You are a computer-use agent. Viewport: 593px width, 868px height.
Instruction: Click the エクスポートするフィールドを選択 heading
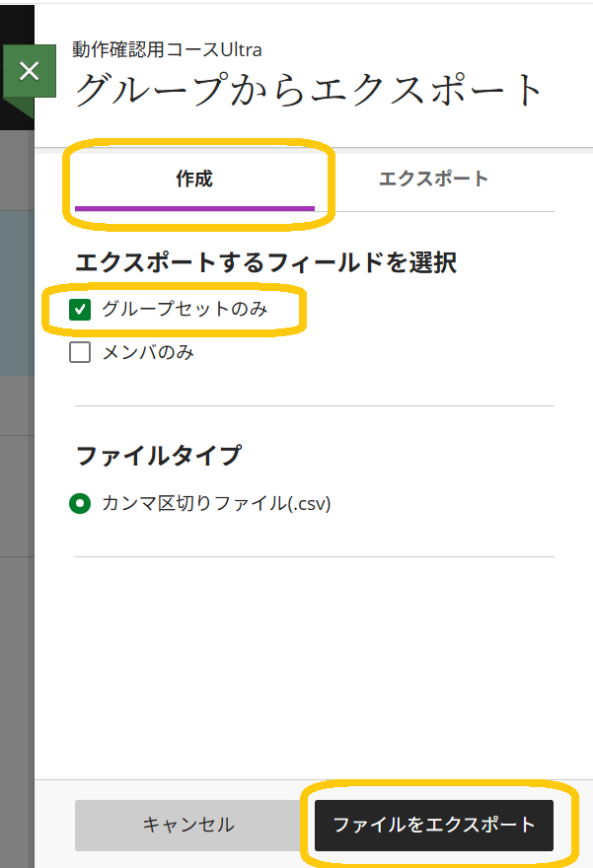tap(265, 262)
